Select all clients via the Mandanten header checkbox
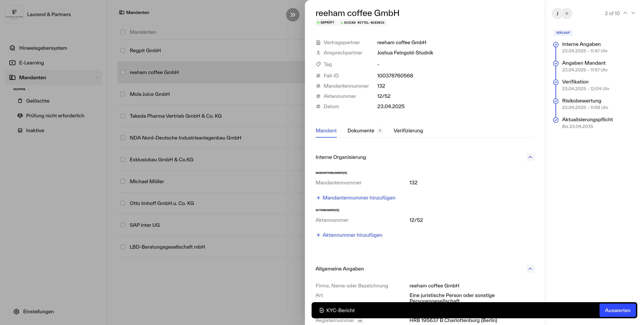This screenshot has height=325, width=644. pos(122,32)
